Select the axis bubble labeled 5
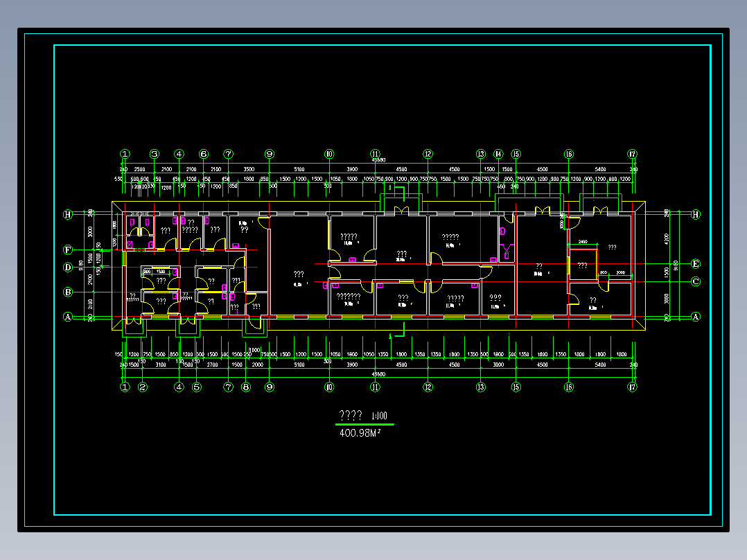 click(197, 387)
